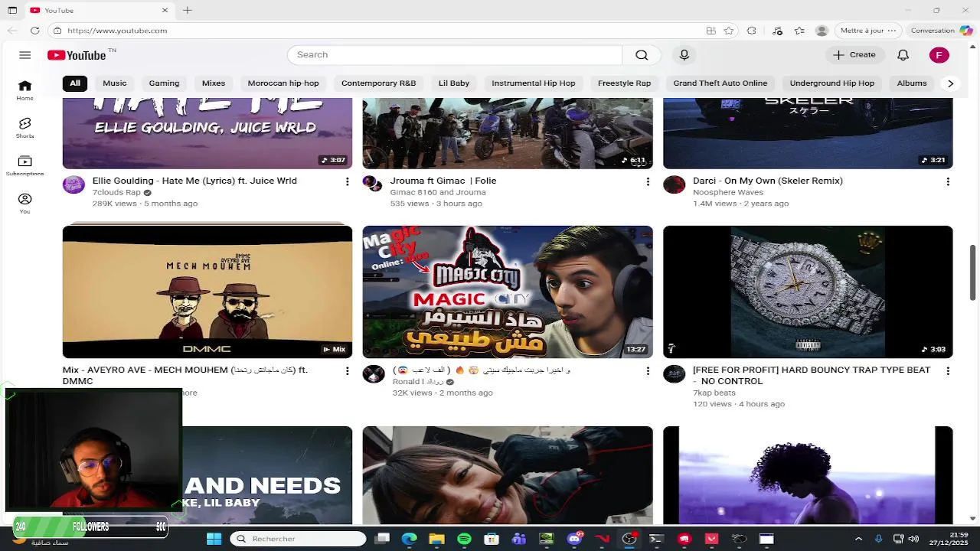Add page to favorites star icon
The height and width of the screenshot is (551, 980).
pyautogui.click(x=729, y=31)
